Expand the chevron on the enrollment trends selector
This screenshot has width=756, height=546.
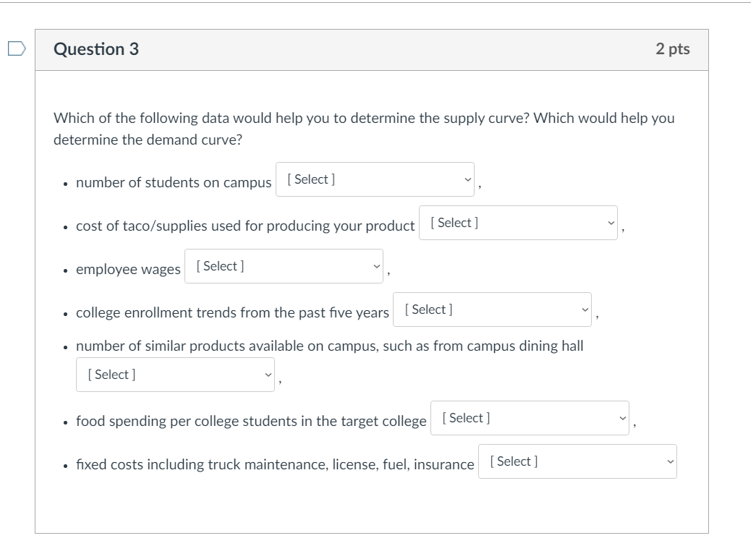(585, 309)
